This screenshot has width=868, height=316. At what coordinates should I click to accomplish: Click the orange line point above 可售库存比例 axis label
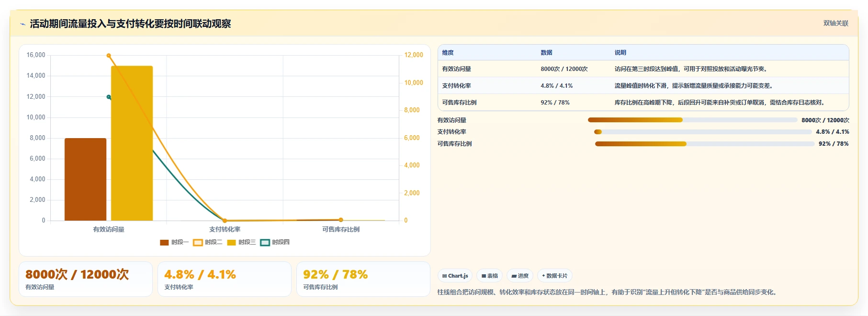(341, 220)
